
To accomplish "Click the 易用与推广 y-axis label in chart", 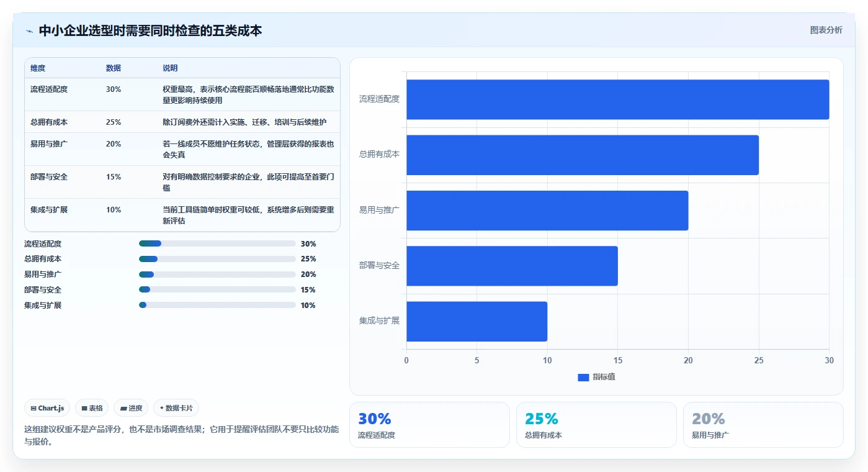I will click(379, 210).
